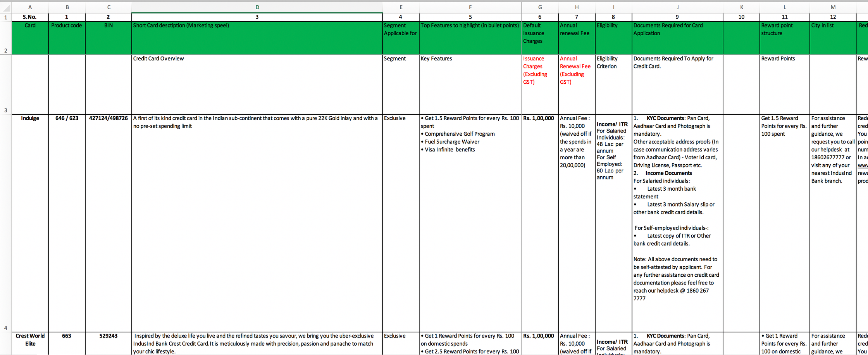
Task: Select column J header
Action: (677, 7)
